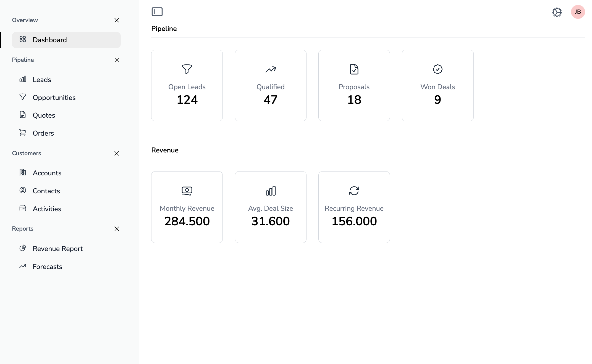
Task: Open Revenue Report page
Action: (x=57, y=249)
